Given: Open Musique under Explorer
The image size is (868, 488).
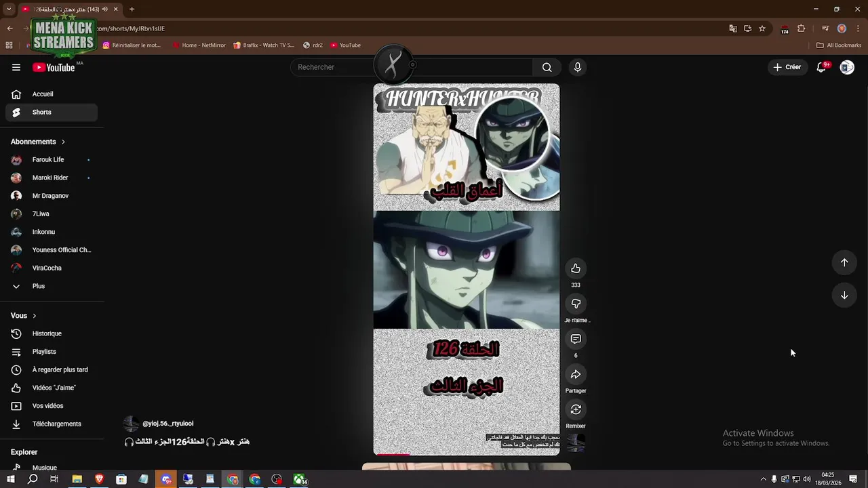Looking at the screenshot, I should click(52, 467).
